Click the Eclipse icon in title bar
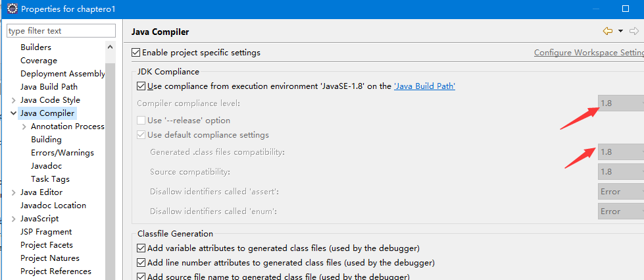 11,9
